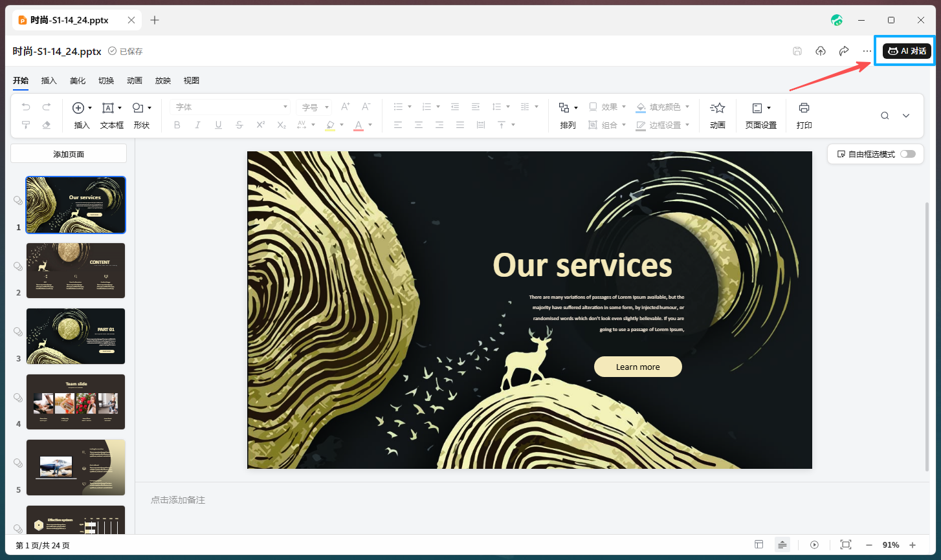
Task: Click the font color A swatch
Action: pyautogui.click(x=359, y=125)
